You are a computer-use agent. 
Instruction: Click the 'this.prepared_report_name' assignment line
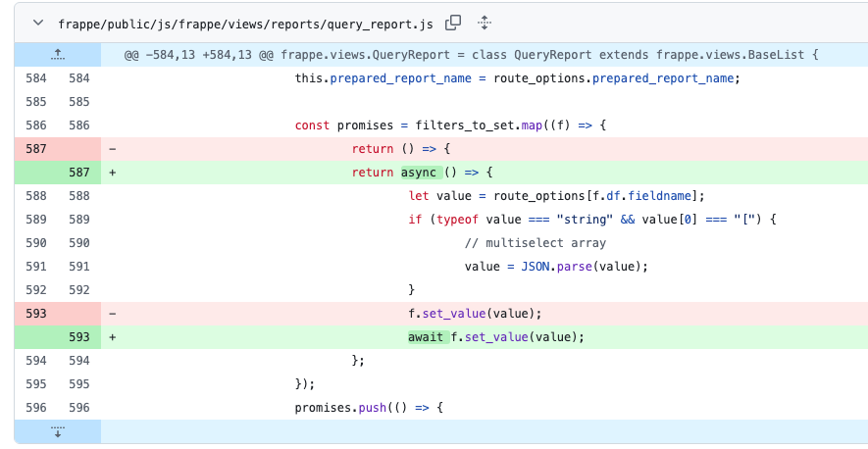(518, 78)
